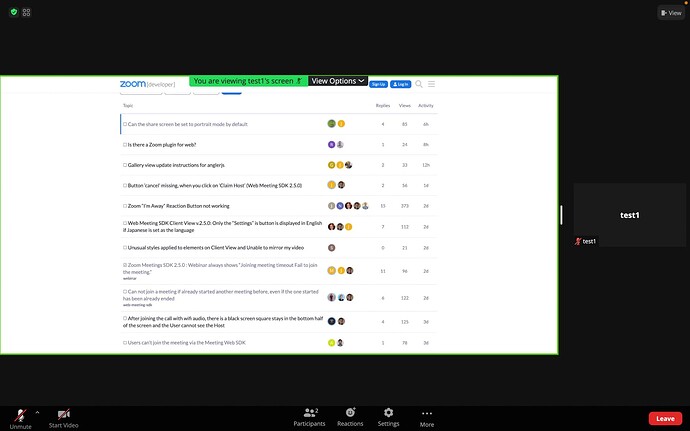Open 'After joining the call with wifi audio' topic
690x431 pixels.
pos(223,322)
